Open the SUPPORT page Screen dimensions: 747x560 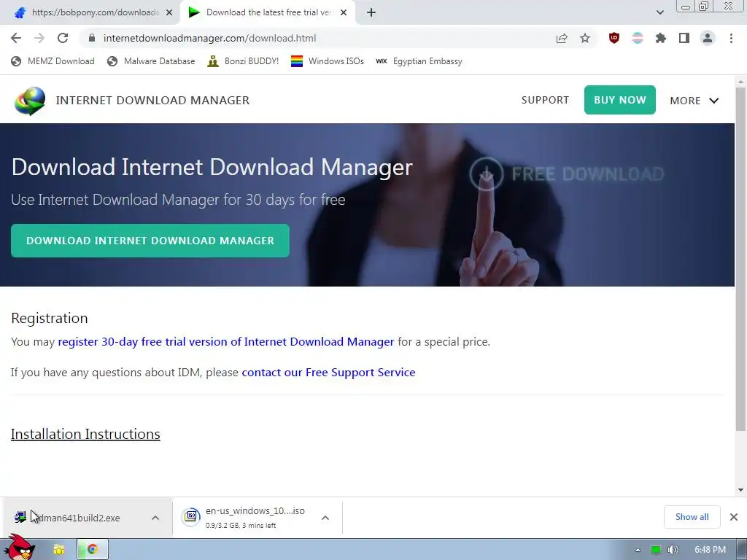click(545, 100)
